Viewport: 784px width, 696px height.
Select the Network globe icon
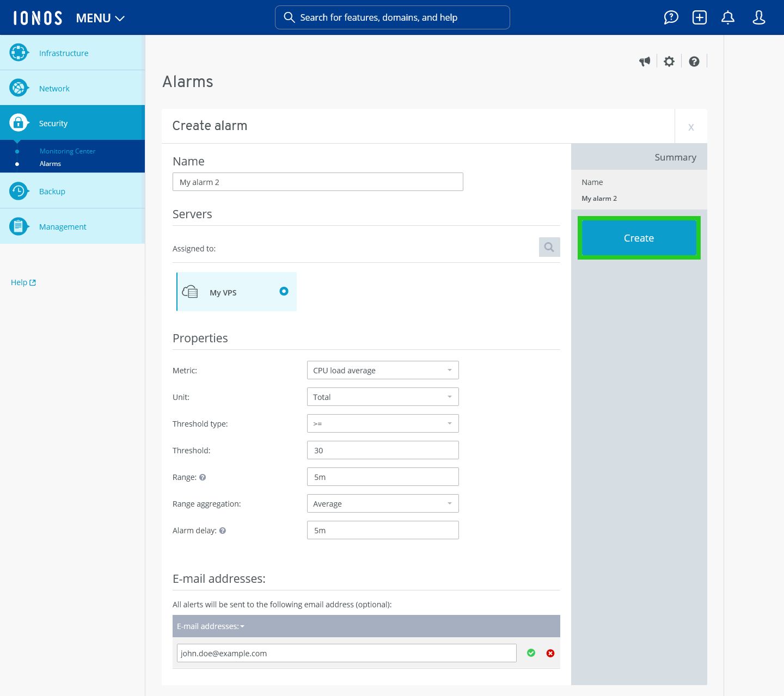click(19, 87)
